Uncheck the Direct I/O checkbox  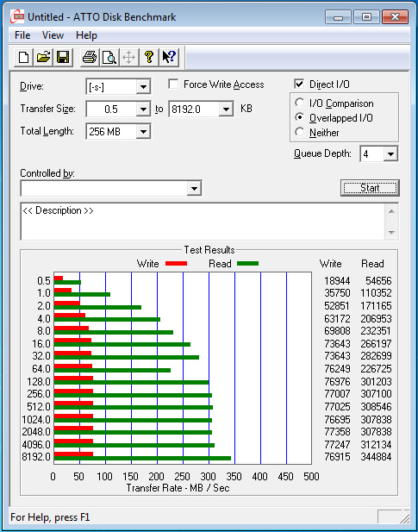pyautogui.click(x=299, y=84)
